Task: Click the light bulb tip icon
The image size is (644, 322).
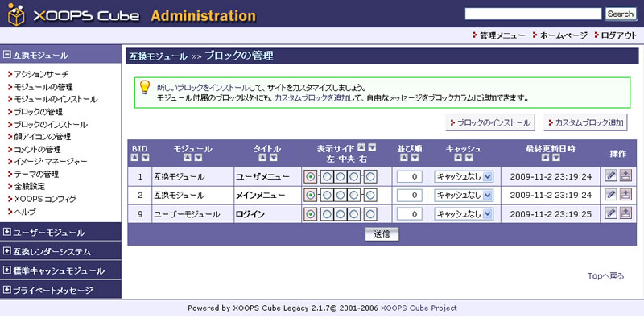Action: [x=145, y=87]
